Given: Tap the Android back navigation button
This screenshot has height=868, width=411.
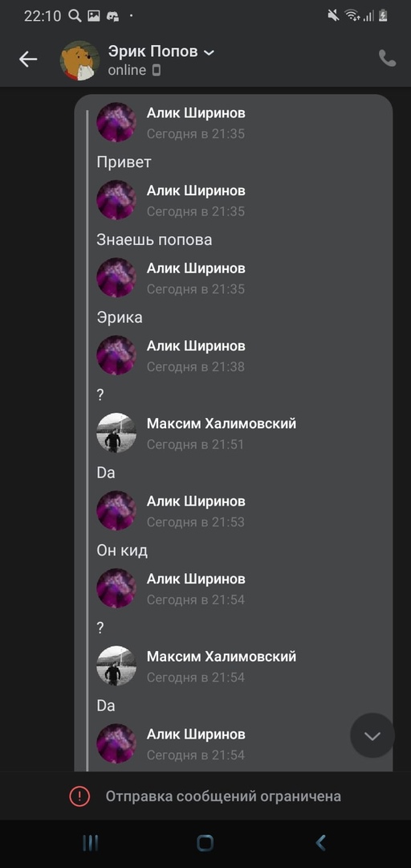Looking at the screenshot, I should coord(320,843).
